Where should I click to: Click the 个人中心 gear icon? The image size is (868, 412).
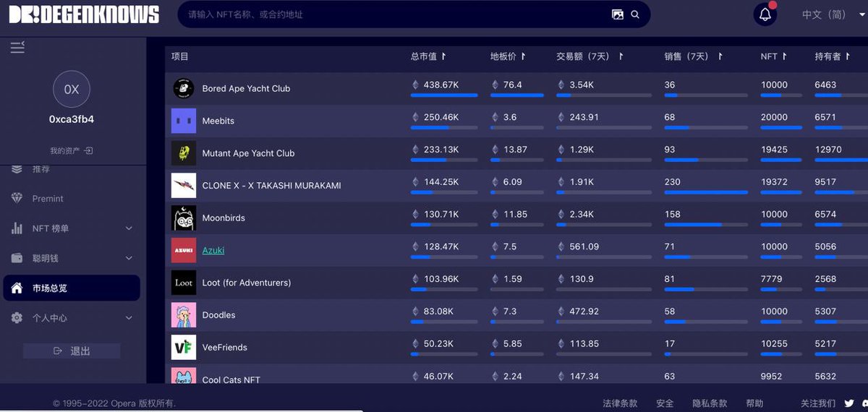point(17,318)
